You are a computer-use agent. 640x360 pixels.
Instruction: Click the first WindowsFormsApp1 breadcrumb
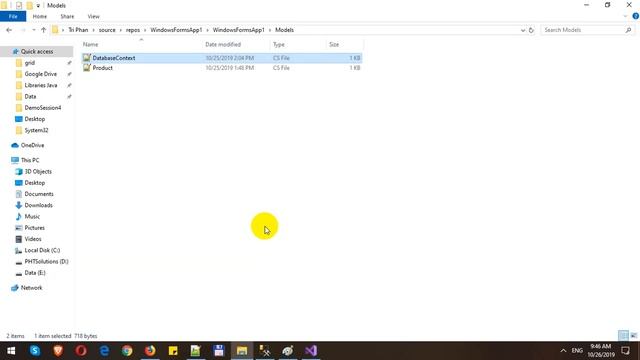point(176,30)
